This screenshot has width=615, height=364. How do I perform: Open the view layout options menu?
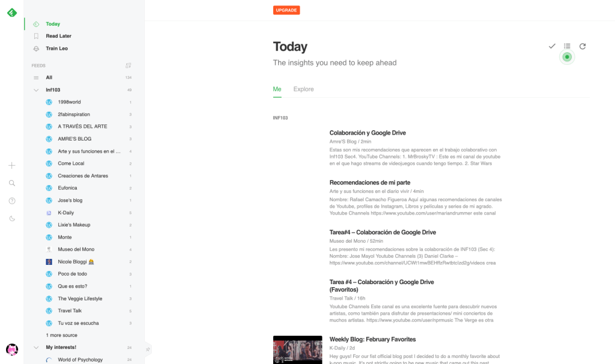coord(567,46)
